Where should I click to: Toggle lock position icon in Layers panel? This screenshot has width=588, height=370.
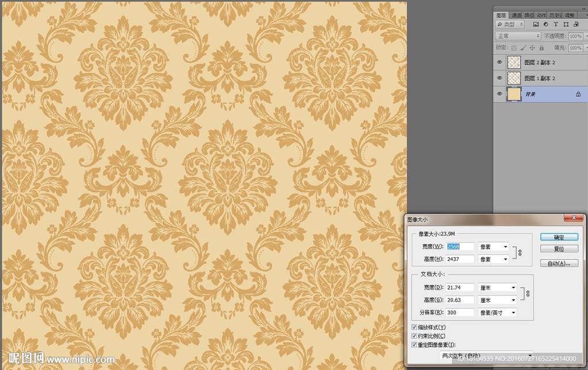coord(532,48)
